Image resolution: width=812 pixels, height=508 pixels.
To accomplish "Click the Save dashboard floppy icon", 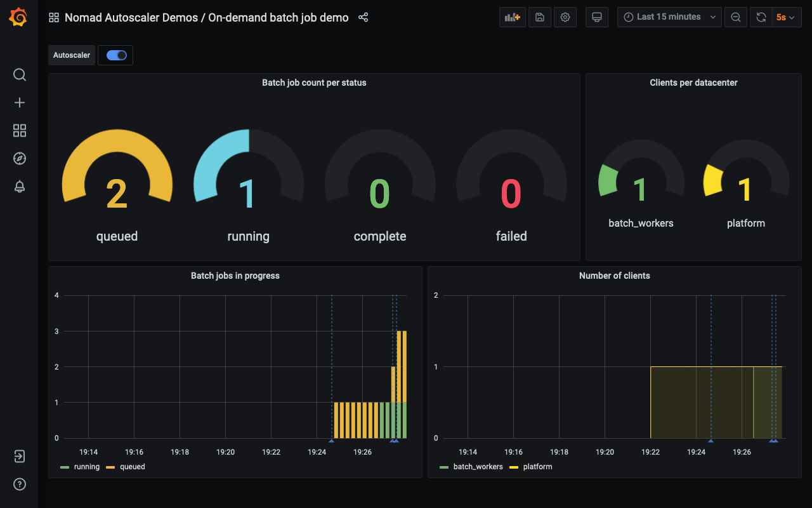I will (x=539, y=17).
